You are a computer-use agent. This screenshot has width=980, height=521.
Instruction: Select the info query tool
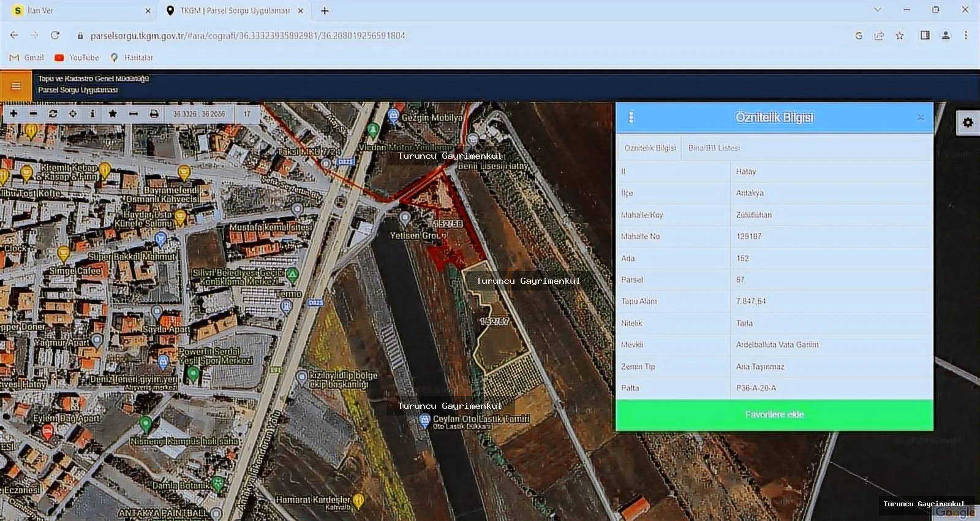click(92, 114)
